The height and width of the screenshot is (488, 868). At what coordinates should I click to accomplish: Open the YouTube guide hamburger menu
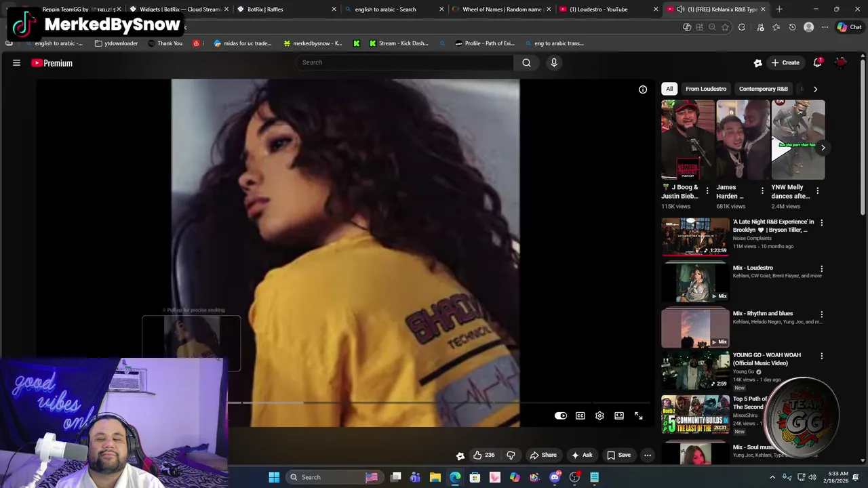coord(16,63)
